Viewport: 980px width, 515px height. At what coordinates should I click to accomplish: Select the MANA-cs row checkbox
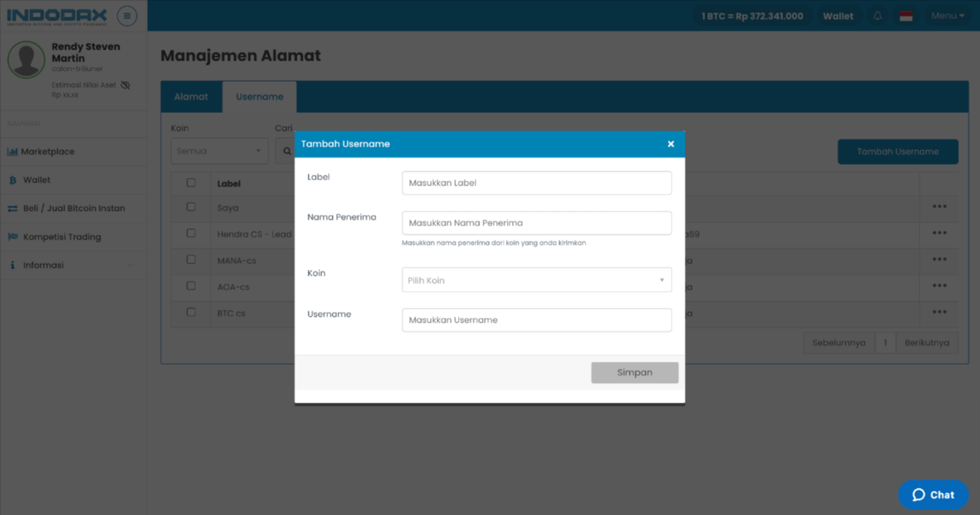[191, 260]
